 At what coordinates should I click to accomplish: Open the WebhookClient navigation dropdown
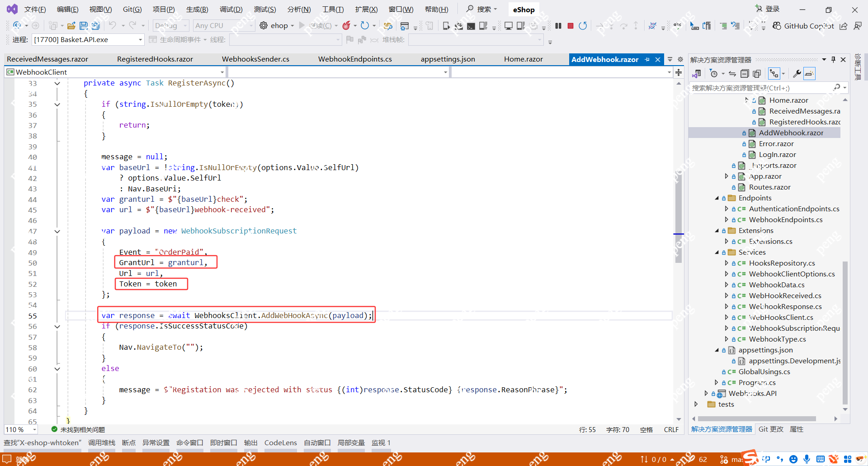[x=115, y=72]
